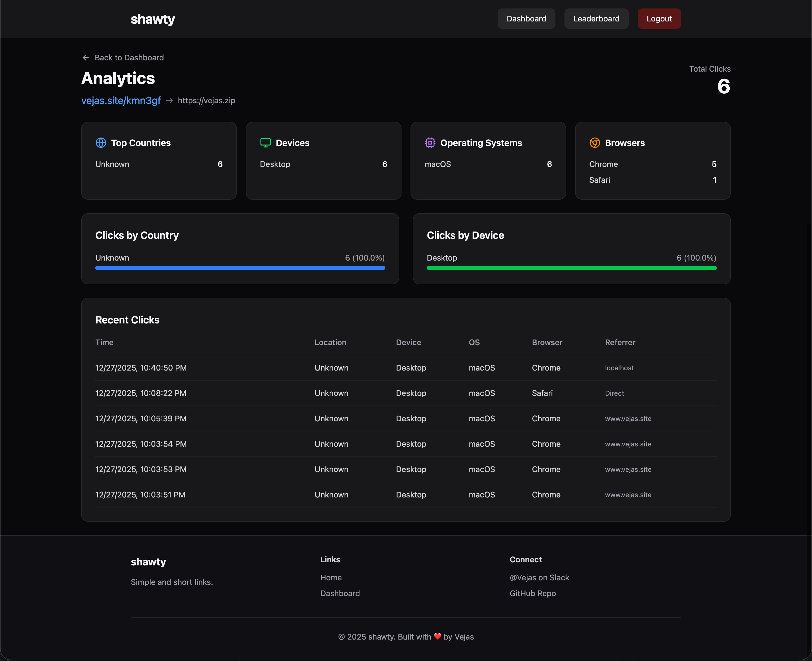
Task: Click the monitor icon beside Devices
Action: [265, 143]
